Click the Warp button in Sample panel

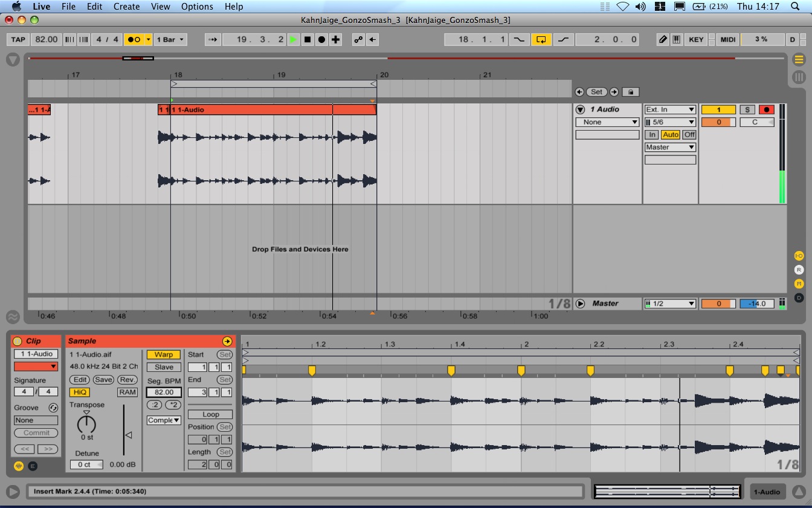click(x=163, y=354)
